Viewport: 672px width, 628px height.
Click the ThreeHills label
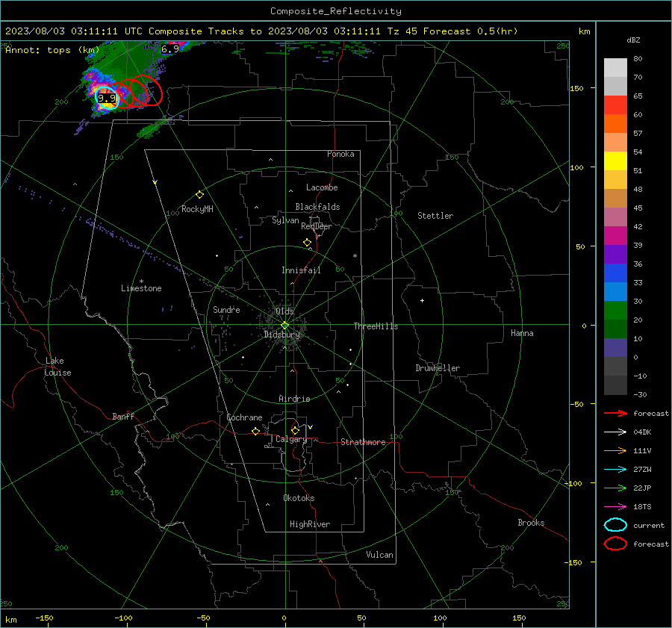point(376,326)
